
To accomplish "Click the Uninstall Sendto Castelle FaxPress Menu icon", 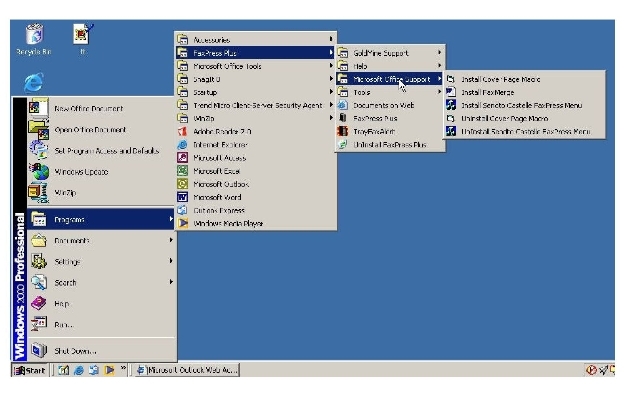I will pos(451,131).
